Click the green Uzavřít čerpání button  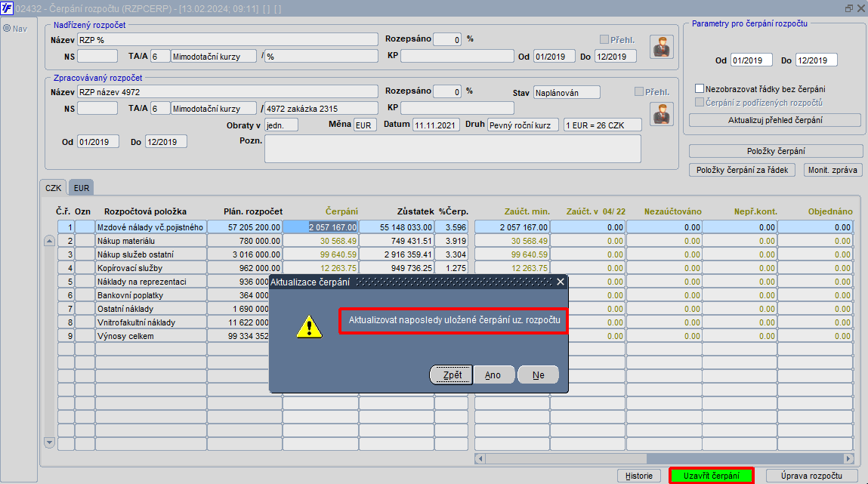711,476
